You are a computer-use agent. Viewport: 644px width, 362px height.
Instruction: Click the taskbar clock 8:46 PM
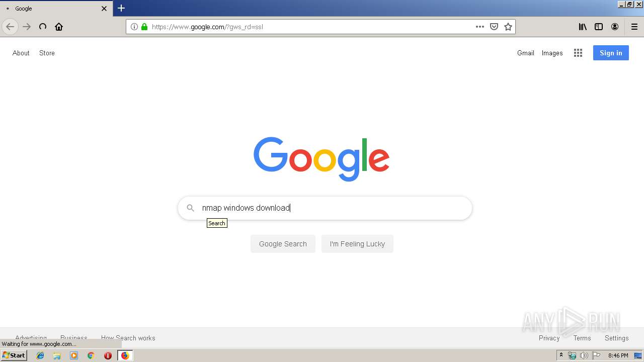(618, 355)
